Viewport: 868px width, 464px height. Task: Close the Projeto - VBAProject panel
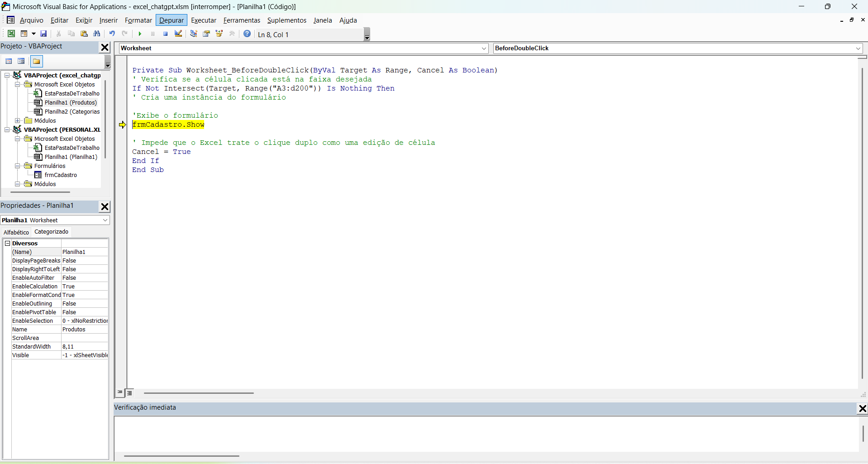105,47
